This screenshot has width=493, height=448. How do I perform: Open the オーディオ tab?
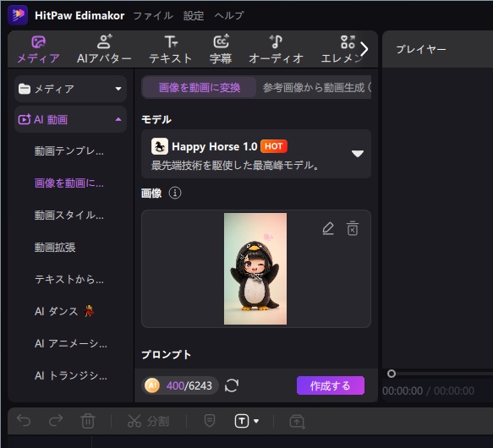[x=276, y=50]
